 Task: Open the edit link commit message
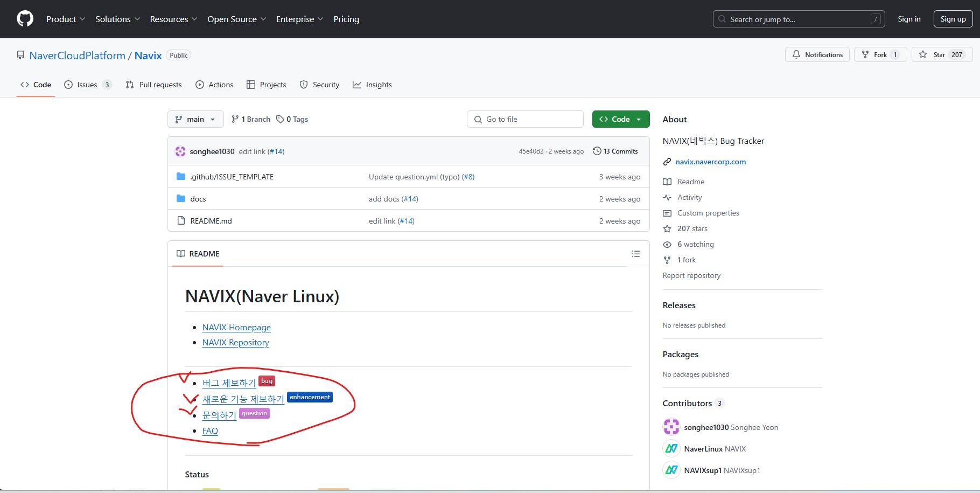pos(252,151)
